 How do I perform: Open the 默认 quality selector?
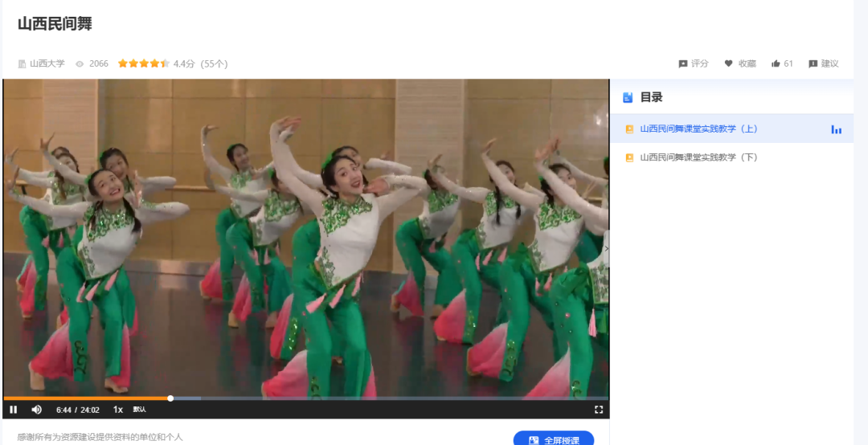pyautogui.click(x=140, y=410)
